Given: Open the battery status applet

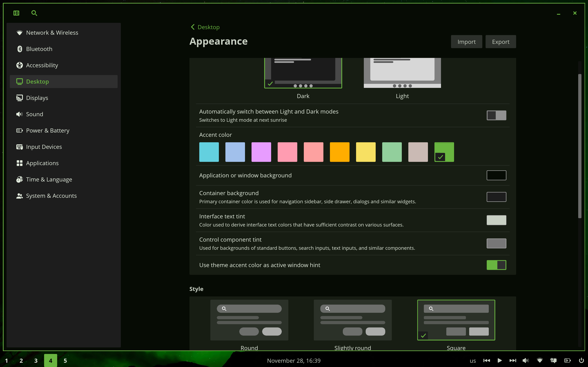Looking at the screenshot, I should coord(567,360).
